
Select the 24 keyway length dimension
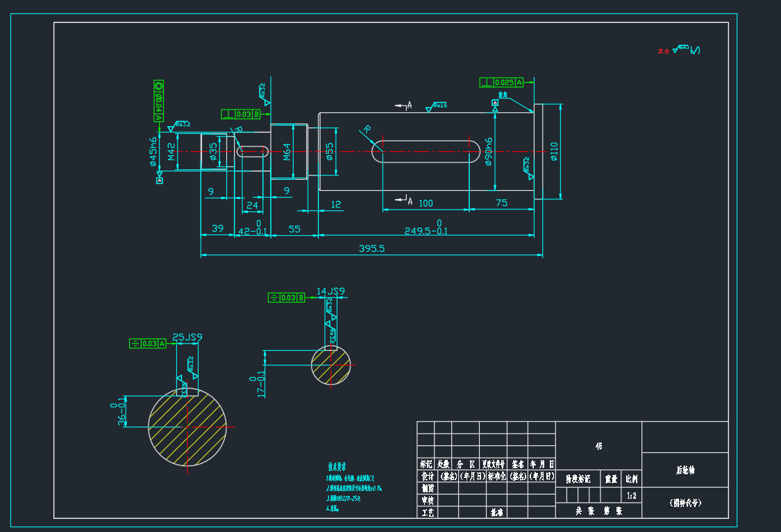pos(253,205)
